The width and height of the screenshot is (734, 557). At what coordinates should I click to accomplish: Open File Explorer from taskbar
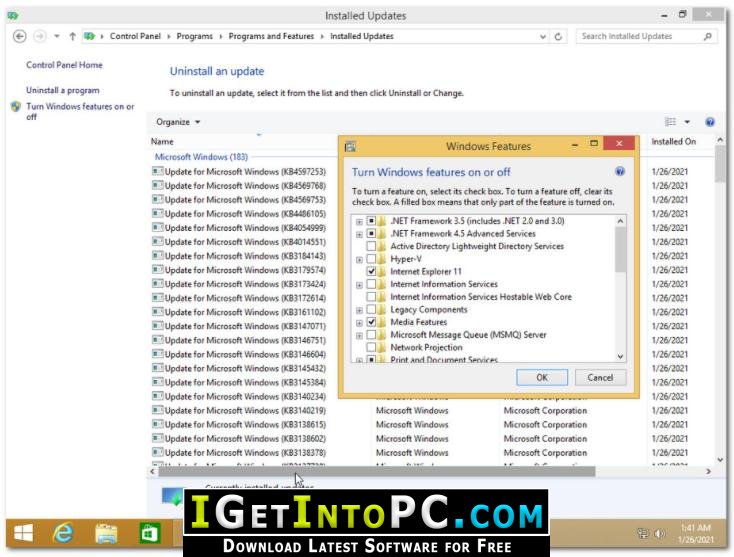coord(106,534)
